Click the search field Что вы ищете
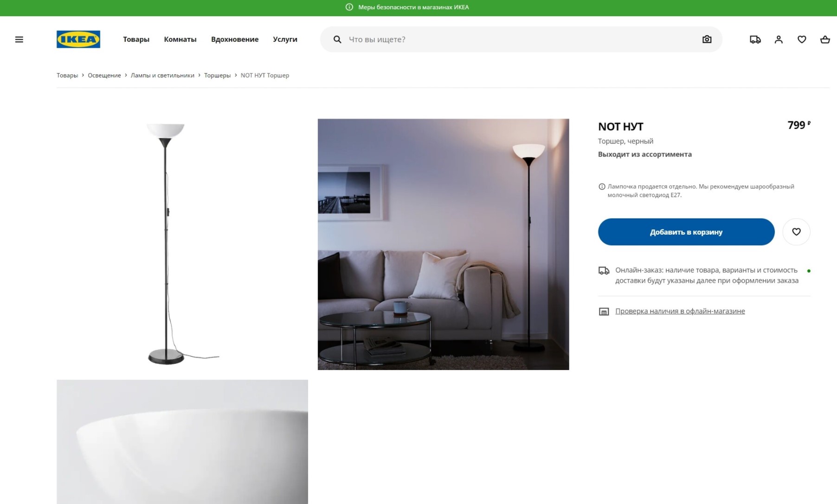This screenshot has height=504, width=837. 521,39
